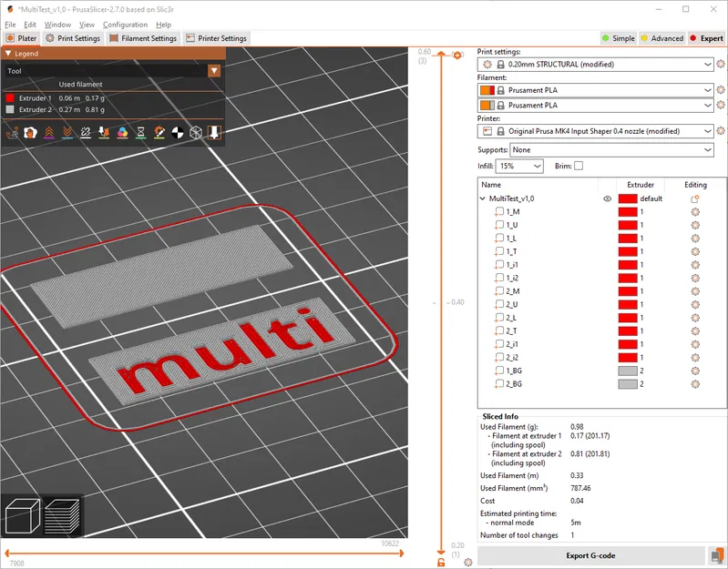
Task: Toggle visibility eye for MultiTest_v1,0
Action: pos(608,198)
